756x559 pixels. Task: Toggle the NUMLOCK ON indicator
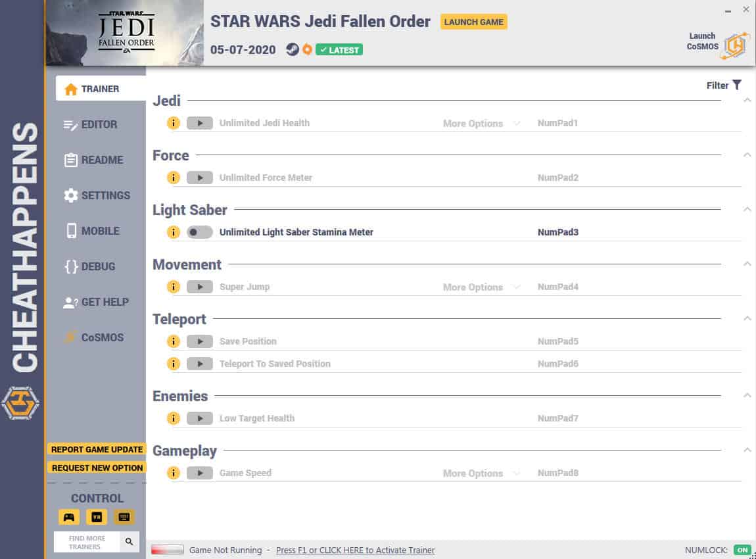point(742,550)
